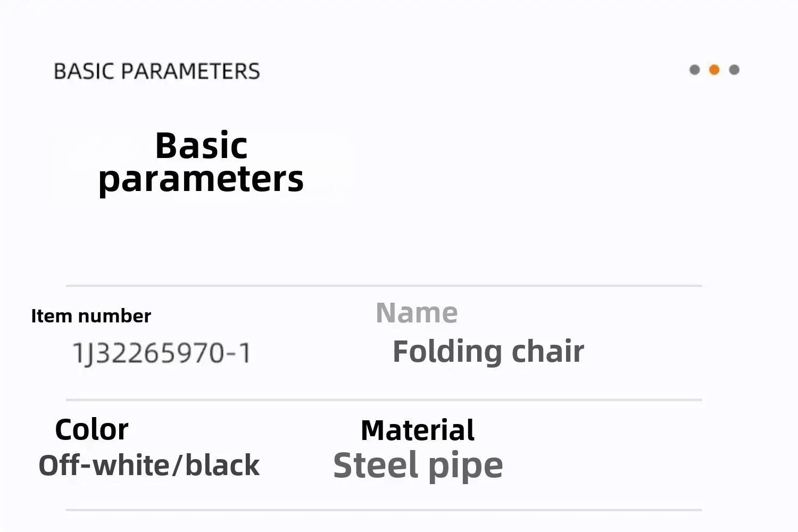The width and height of the screenshot is (798, 532).
Task: Click the Material label
Action: (x=418, y=430)
